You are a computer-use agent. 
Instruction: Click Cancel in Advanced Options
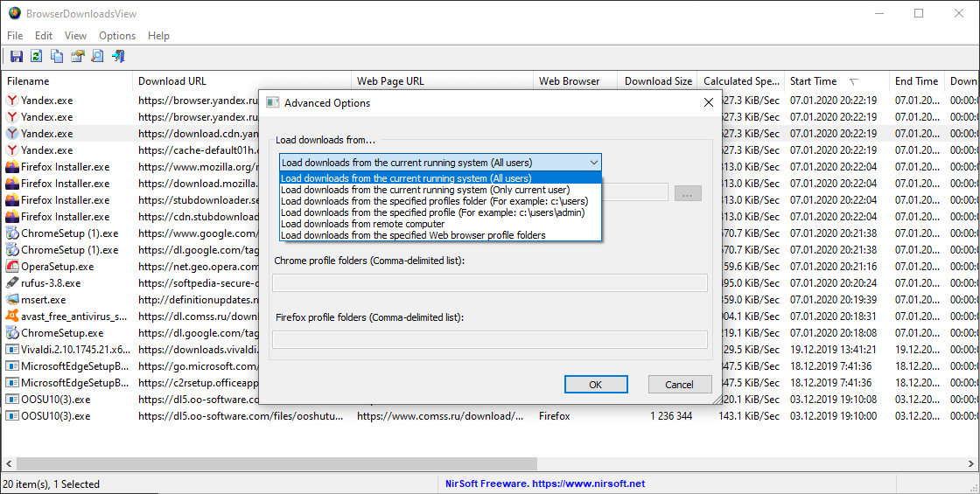pos(679,384)
